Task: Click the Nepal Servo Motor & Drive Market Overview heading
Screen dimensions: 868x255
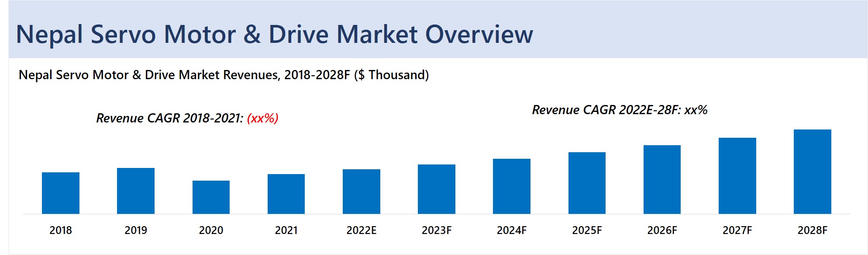Action: [x=274, y=34]
